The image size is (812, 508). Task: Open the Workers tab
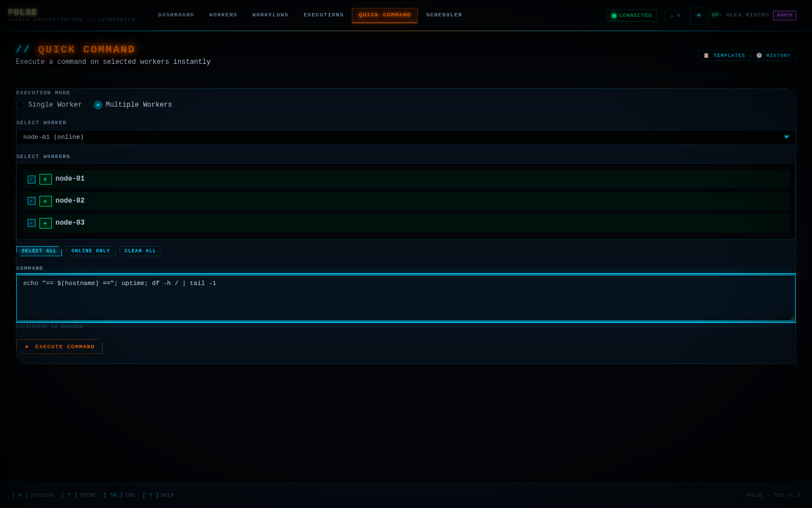click(x=223, y=15)
